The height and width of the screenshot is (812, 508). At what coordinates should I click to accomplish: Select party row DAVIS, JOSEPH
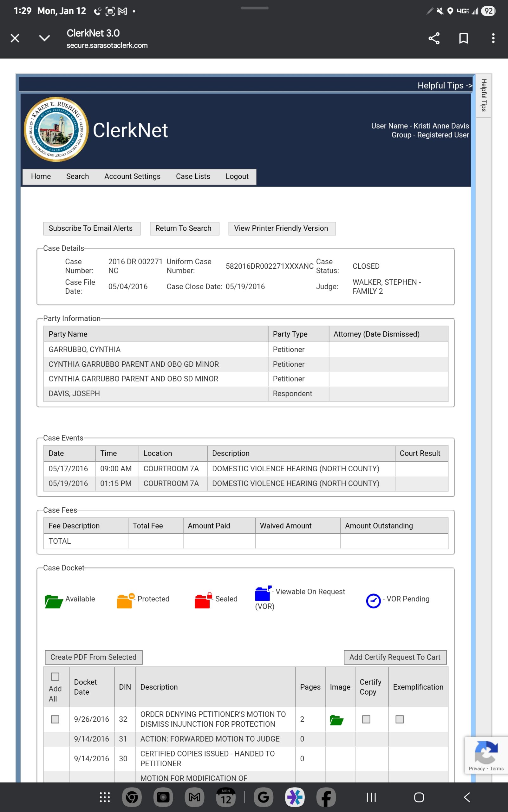click(x=246, y=394)
